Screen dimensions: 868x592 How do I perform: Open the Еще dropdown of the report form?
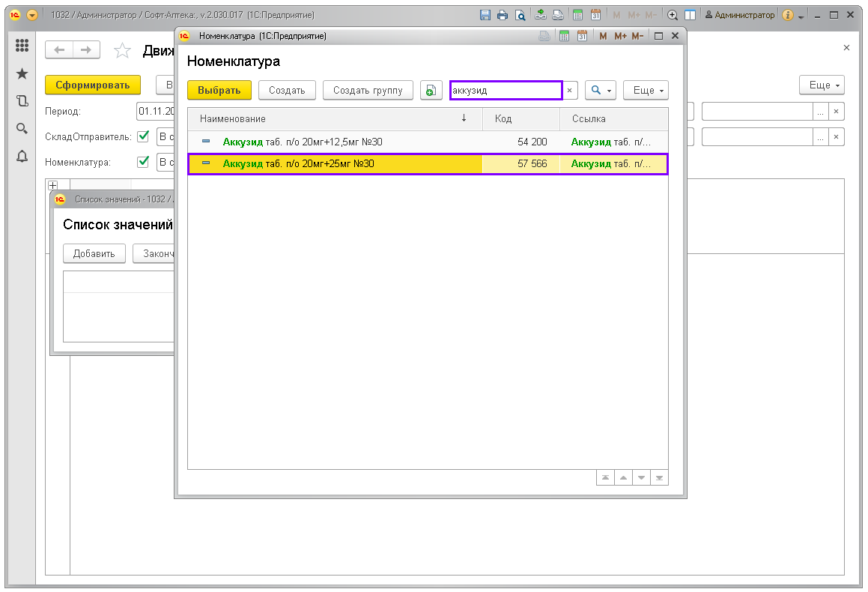click(822, 85)
